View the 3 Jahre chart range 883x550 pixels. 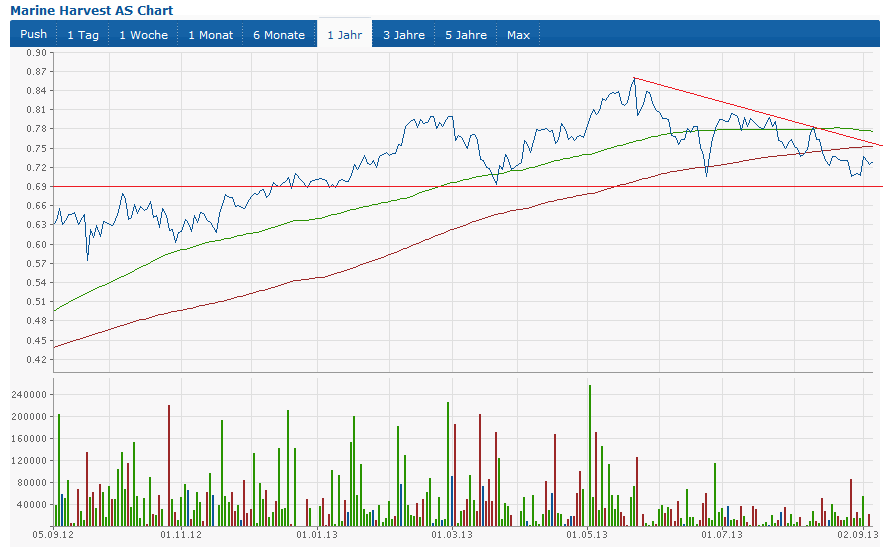(x=403, y=35)
